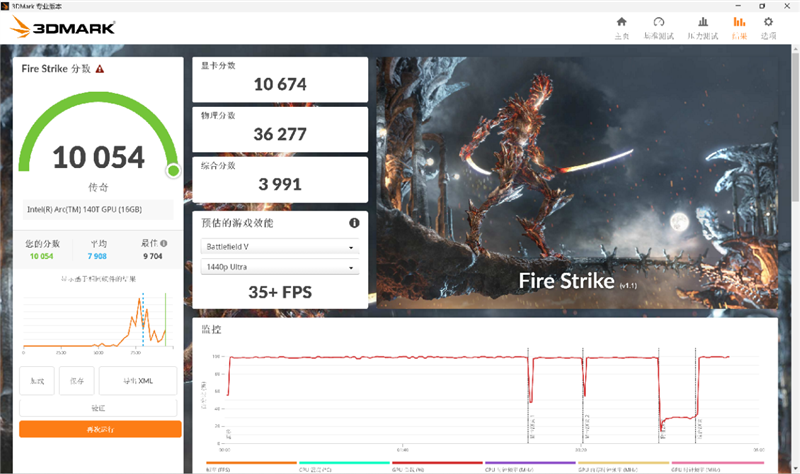Open the 1440p Ultra resolution dropdown

280,267
